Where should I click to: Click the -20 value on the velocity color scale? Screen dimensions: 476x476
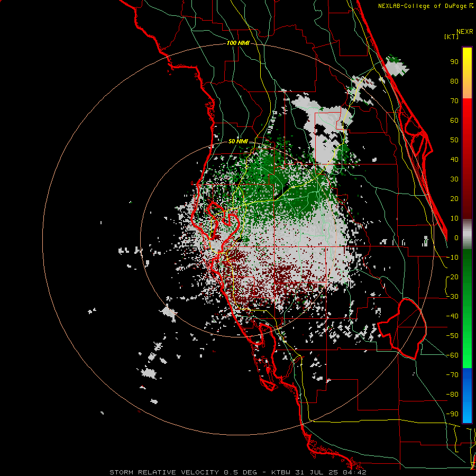(452, 277)
